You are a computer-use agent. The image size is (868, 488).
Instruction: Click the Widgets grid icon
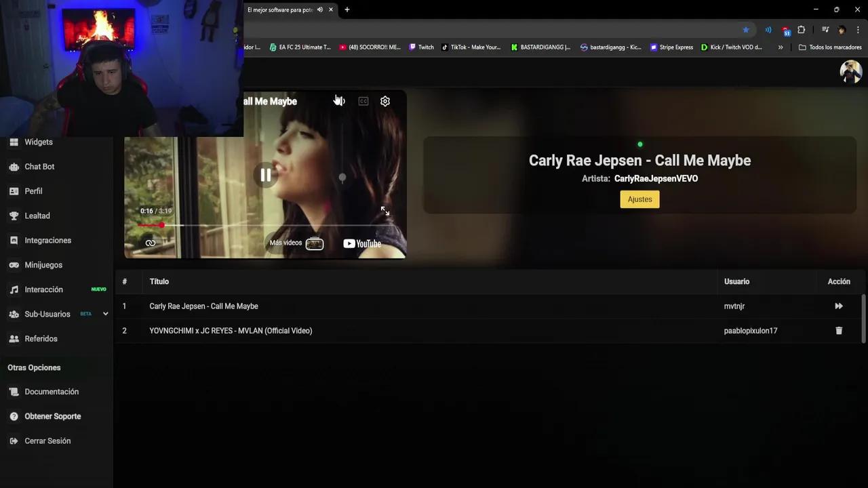click(14, 142)
